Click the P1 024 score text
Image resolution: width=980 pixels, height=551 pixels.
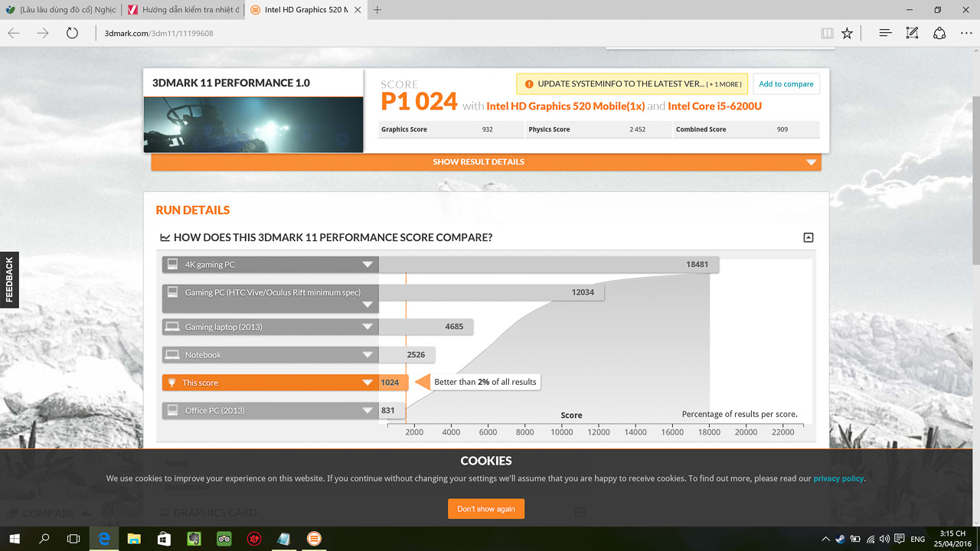pyautogui.click(x=419, y=102)
